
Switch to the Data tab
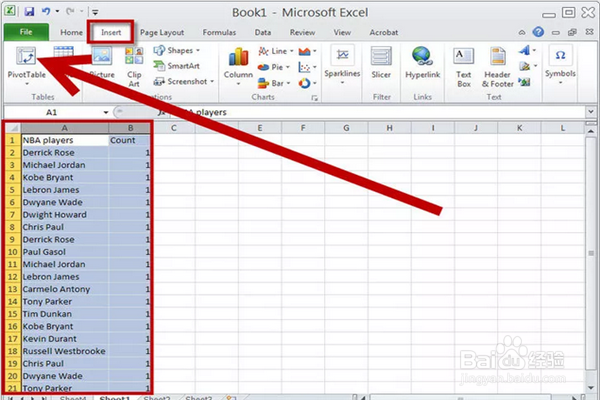[x=263, y=33]
